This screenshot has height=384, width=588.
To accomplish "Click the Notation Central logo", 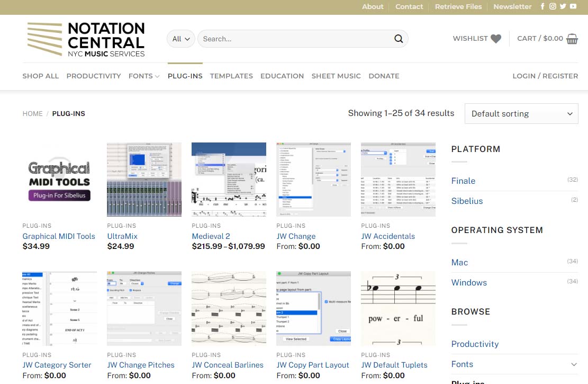I will tap(86, 39).
